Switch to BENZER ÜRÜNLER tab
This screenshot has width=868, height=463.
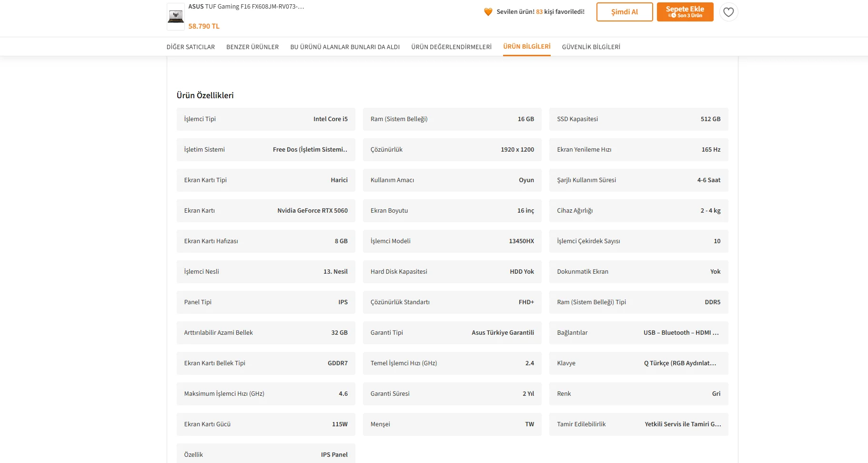click(252, 47)
